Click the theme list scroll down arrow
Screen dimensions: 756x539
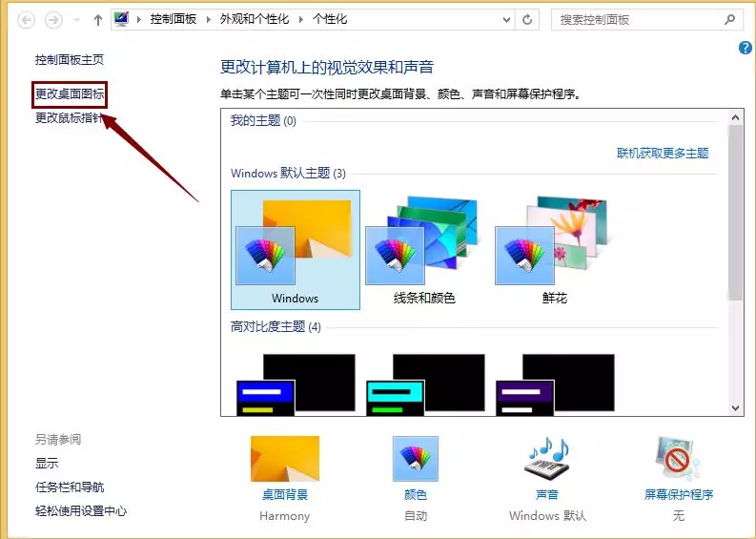pos(735,407)
